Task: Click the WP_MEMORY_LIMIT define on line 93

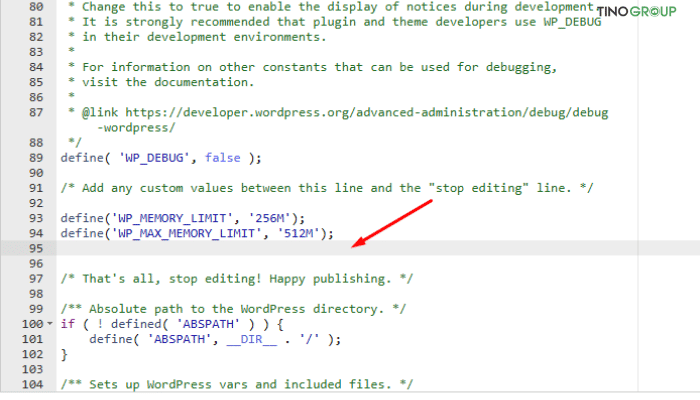Action: coord(183,218)
